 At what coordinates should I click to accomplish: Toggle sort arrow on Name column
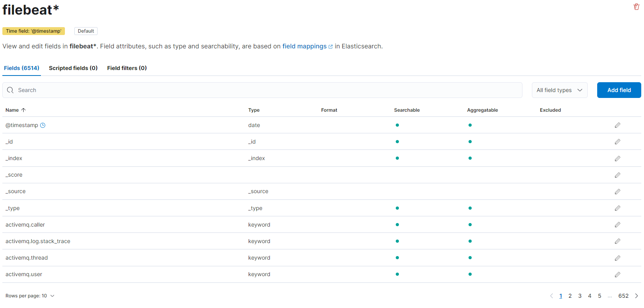(x=23, y=110)
